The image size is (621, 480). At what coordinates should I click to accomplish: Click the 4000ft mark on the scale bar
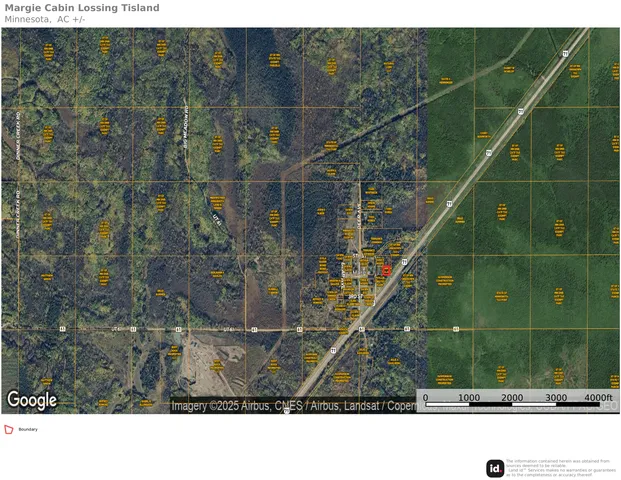click(597, 398)
